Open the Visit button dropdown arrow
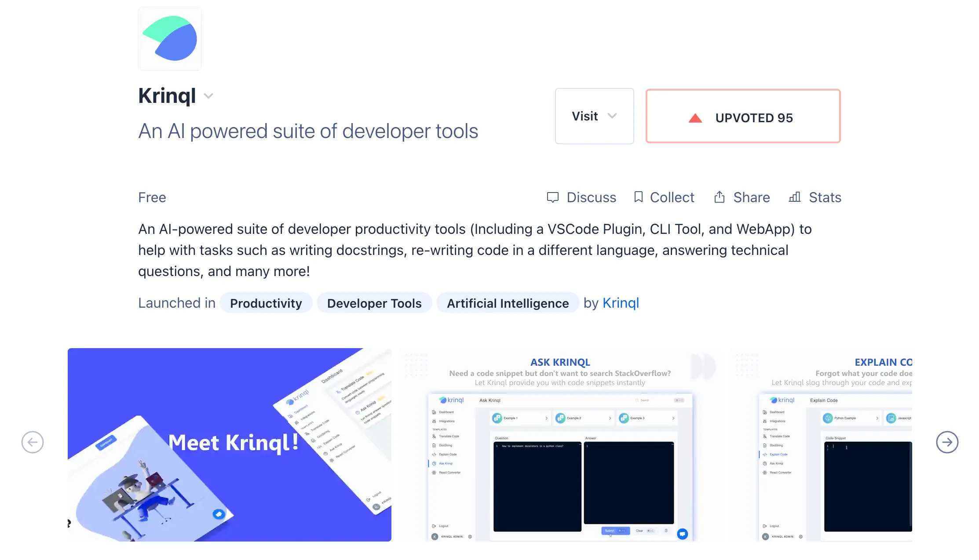The width and height of the screenshot is (979, 560). click(612, 116)
